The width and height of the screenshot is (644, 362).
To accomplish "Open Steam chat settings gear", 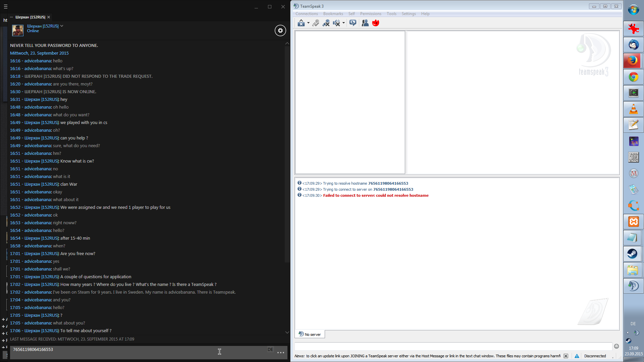I will pyautogui.click(x=280, y=31).
